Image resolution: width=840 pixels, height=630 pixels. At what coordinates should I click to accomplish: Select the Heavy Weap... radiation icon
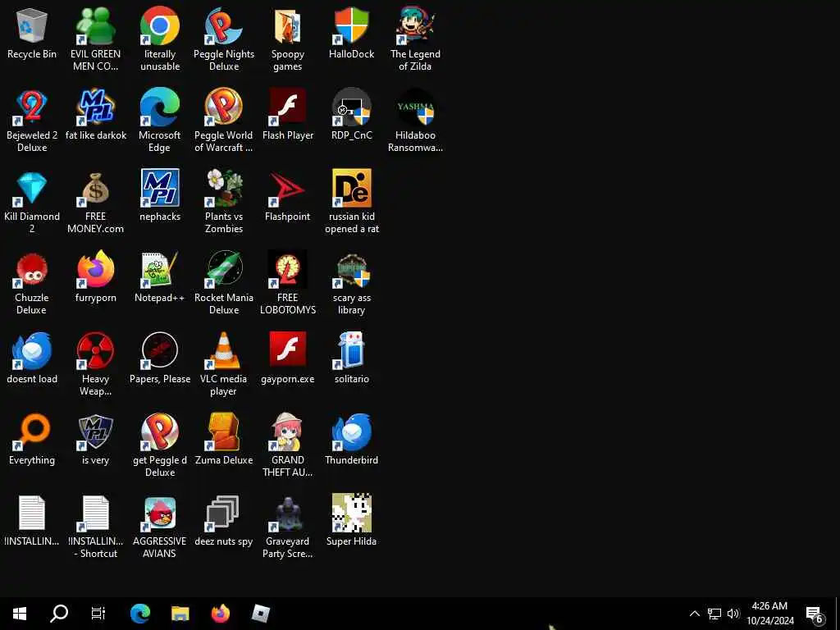click(95, 351)
